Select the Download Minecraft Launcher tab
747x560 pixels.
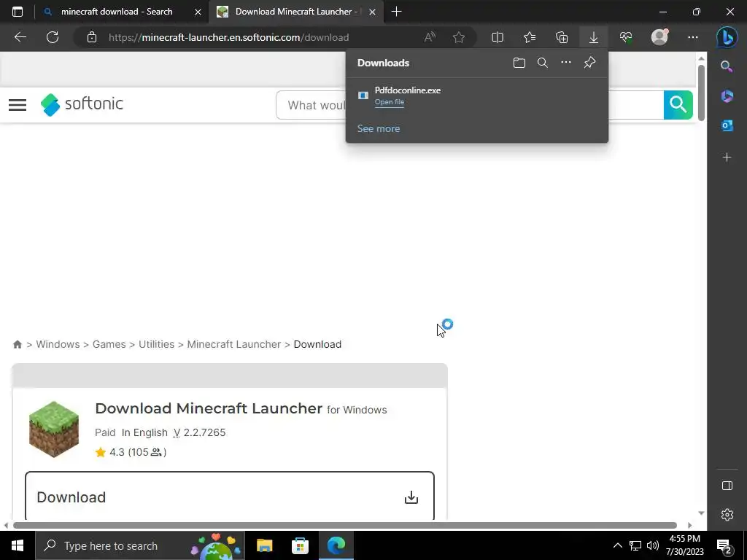click(297, 12)
